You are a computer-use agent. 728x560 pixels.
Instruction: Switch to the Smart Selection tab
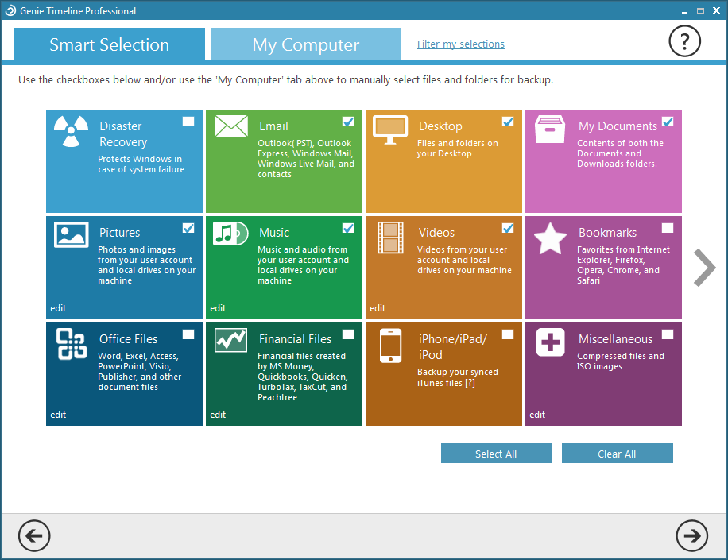point(110,44)
